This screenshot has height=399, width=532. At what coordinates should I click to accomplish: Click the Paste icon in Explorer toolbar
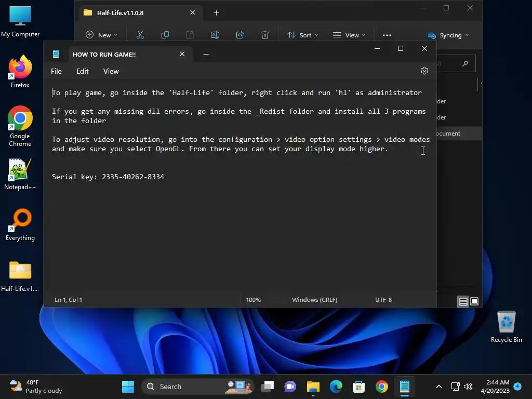click(190, 35)
